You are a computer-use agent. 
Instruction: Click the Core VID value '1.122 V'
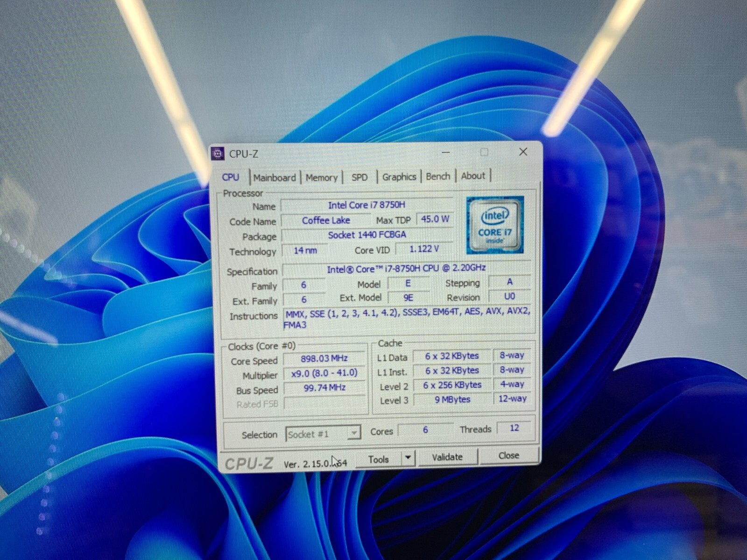[x=424, y=249]
